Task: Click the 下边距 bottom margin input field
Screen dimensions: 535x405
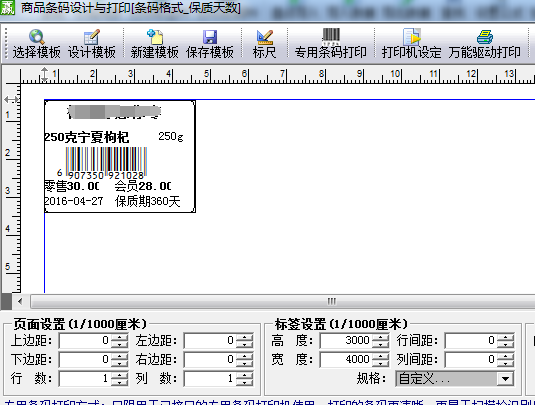Action: point(85,359)
